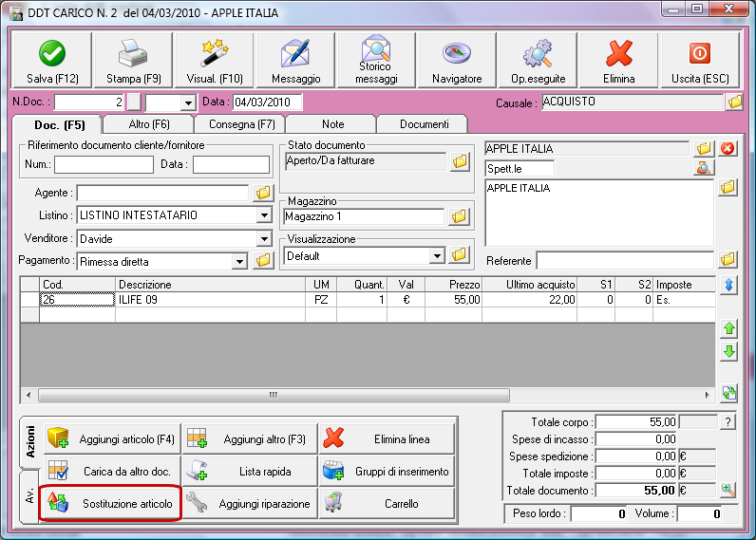Open the dropdown beside N.Doc.

click(x=188, y=102)
